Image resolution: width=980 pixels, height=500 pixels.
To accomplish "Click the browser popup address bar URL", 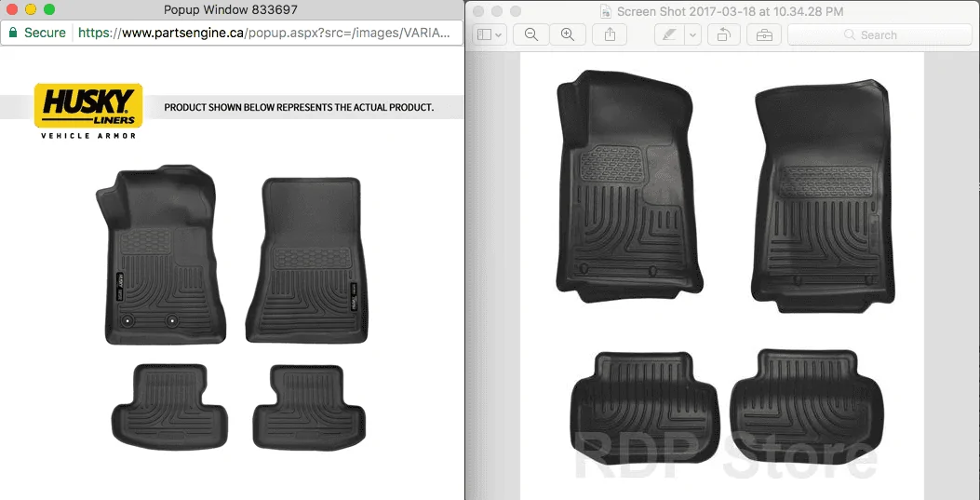I will coord(263,34).
